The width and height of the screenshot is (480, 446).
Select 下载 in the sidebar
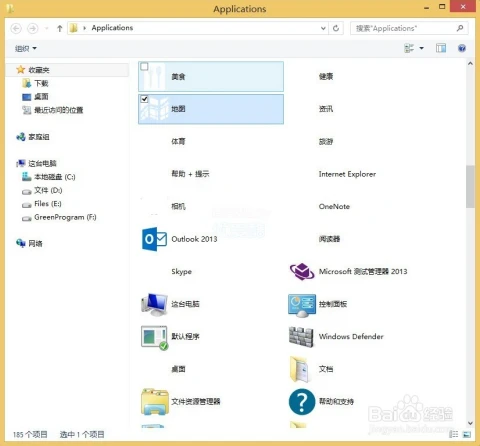[x=42, y=83]
